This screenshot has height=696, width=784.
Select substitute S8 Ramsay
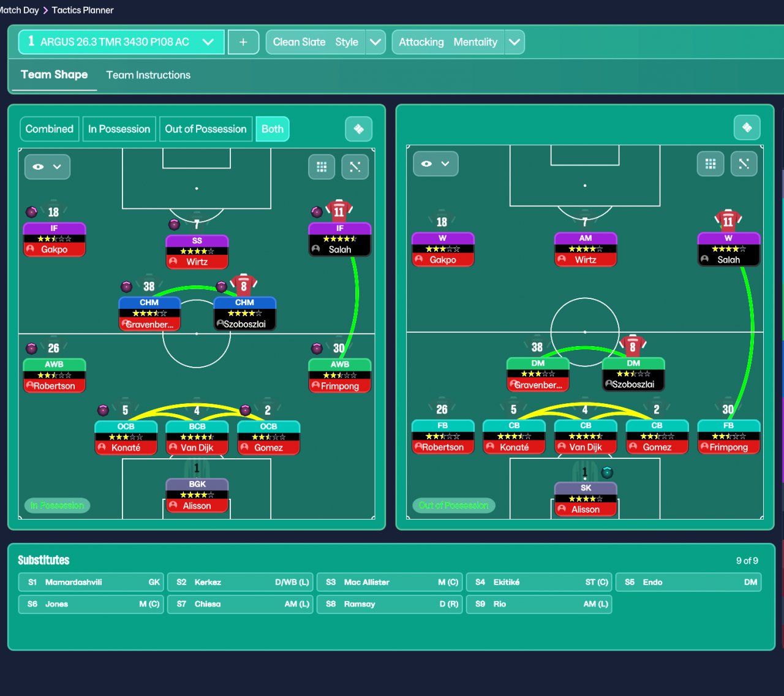pos(390,604)
